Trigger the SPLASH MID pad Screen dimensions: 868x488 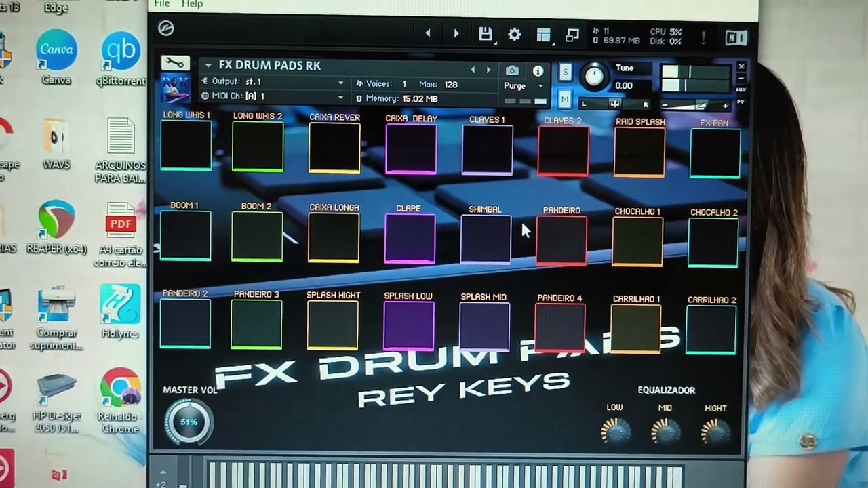pos(484,328)
